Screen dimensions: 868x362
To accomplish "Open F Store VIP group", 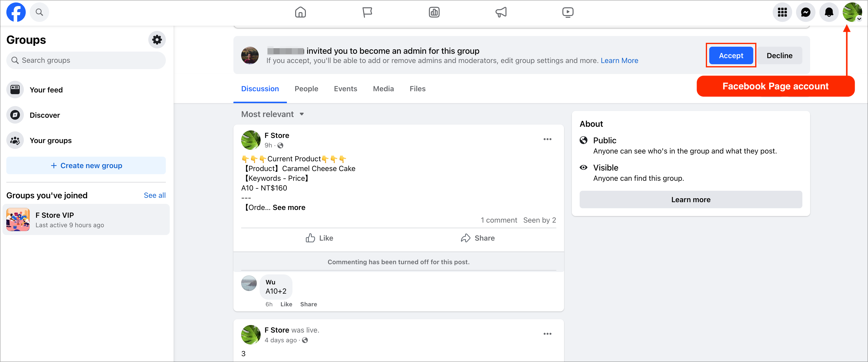I will coord(86,220).
